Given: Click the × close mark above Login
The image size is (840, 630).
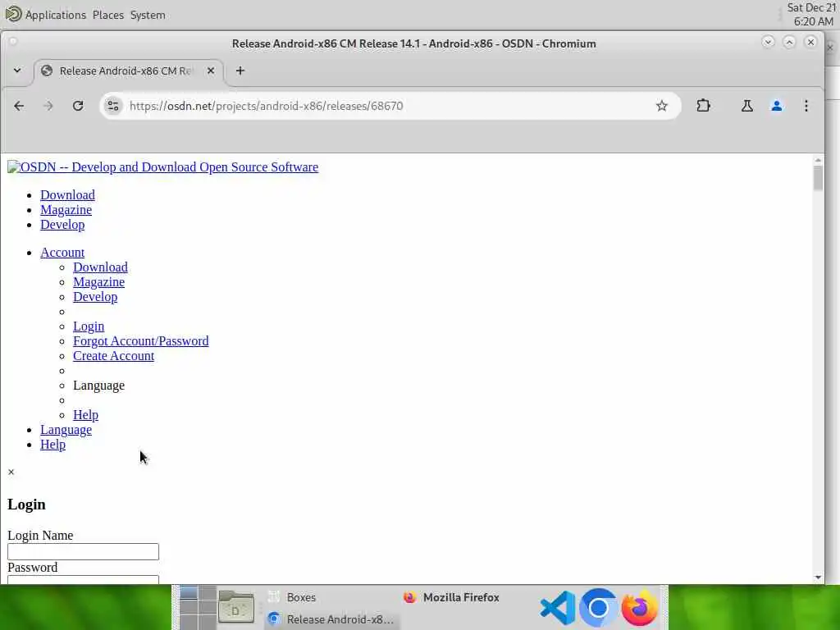Looking at the screenshot, I should 11,472.
